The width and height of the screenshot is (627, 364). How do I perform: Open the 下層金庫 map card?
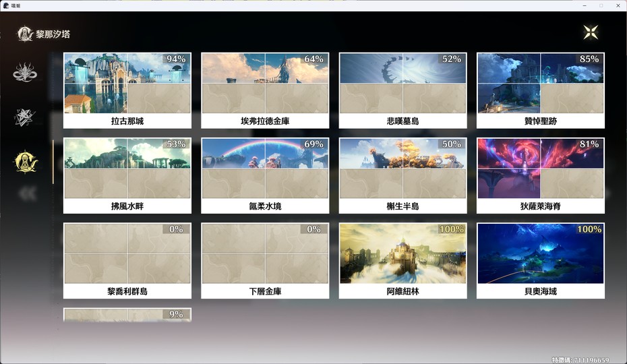(x=265, y=261)
